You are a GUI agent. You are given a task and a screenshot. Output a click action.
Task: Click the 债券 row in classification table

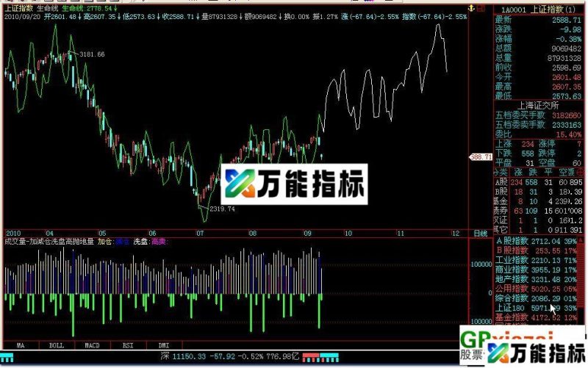click(x=539, y=211)
